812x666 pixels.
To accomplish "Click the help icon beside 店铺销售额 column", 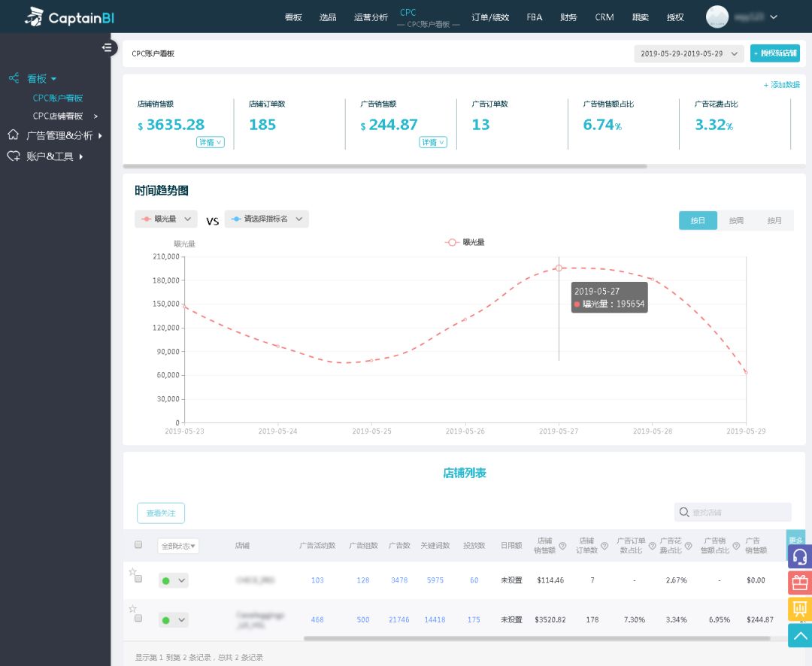I will coord(562,546).
